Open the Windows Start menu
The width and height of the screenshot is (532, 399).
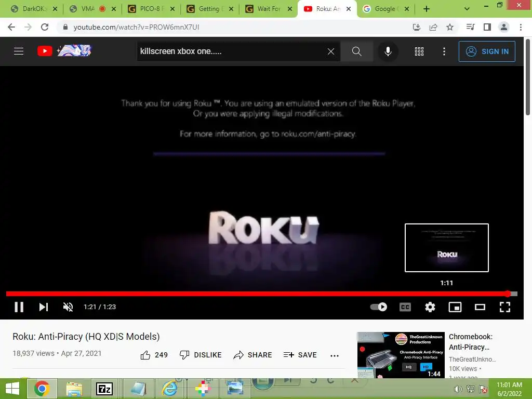(12, 389)
